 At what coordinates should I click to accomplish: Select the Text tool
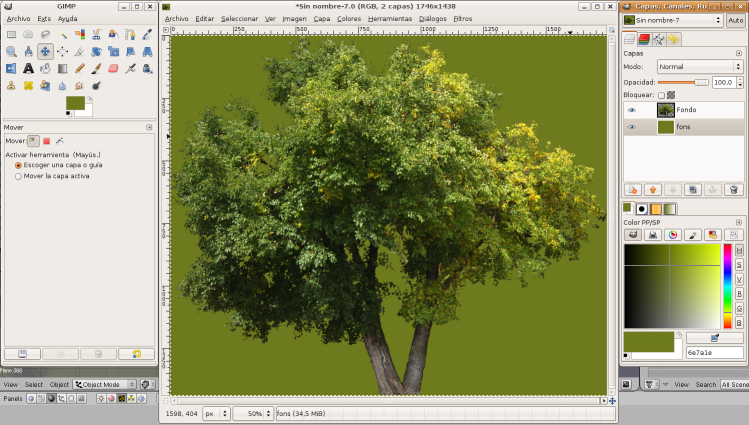(x=29, y=69)
